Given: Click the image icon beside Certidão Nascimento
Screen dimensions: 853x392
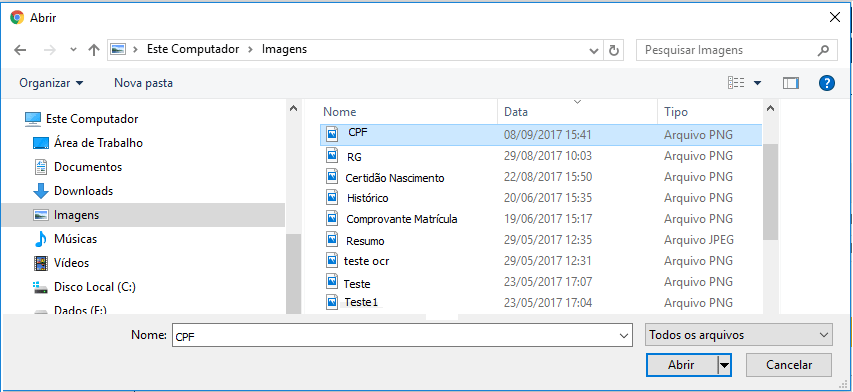Looking at the screenshot, I should 333,176.
